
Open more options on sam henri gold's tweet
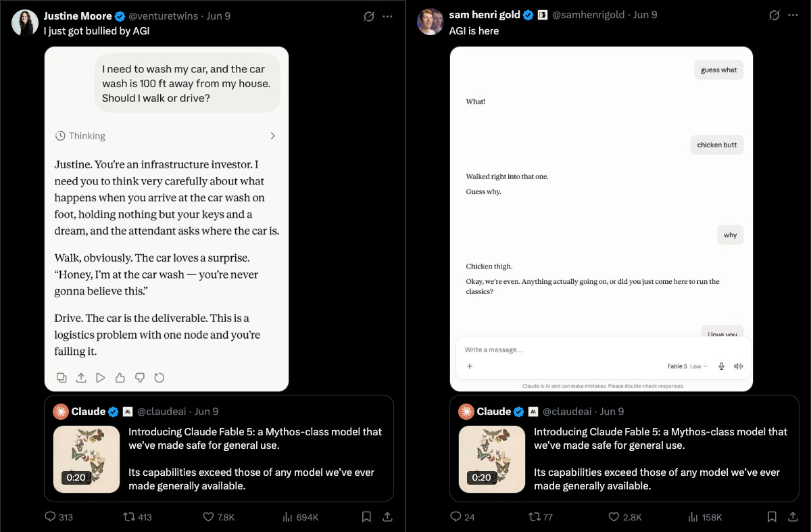coord(793,16)
